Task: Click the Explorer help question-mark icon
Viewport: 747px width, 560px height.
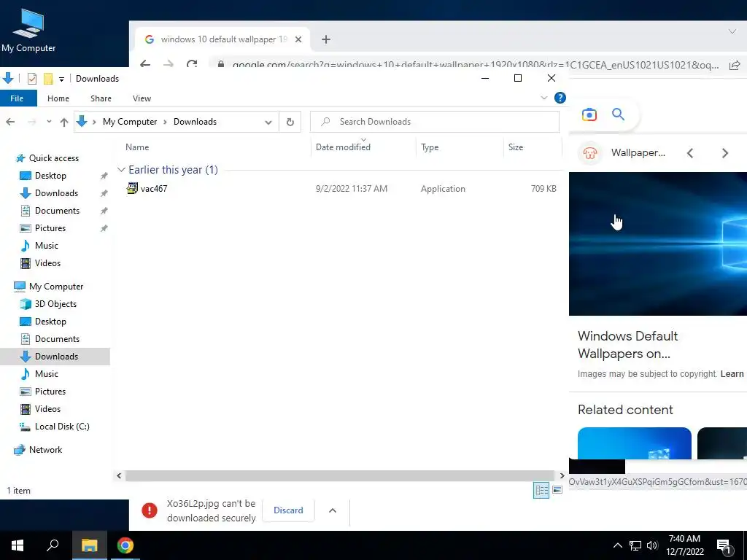Action: (560, 98)
